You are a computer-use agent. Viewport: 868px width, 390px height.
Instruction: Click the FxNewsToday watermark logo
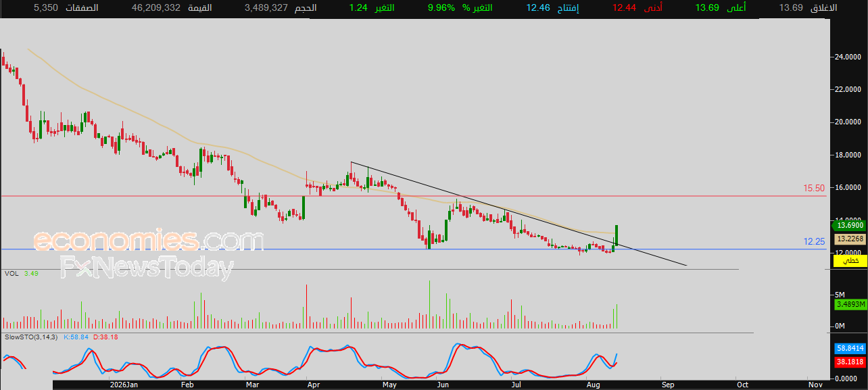coord(147,268)
